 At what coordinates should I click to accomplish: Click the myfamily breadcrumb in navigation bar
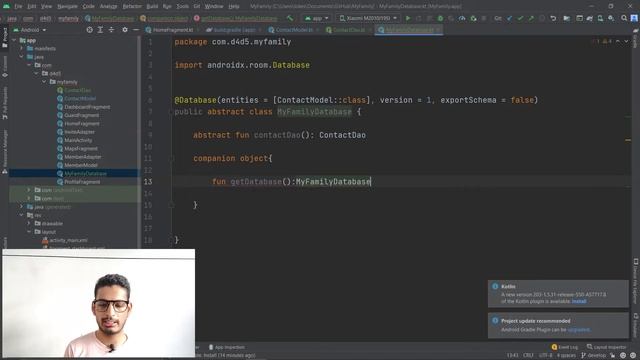click(68, 18)
